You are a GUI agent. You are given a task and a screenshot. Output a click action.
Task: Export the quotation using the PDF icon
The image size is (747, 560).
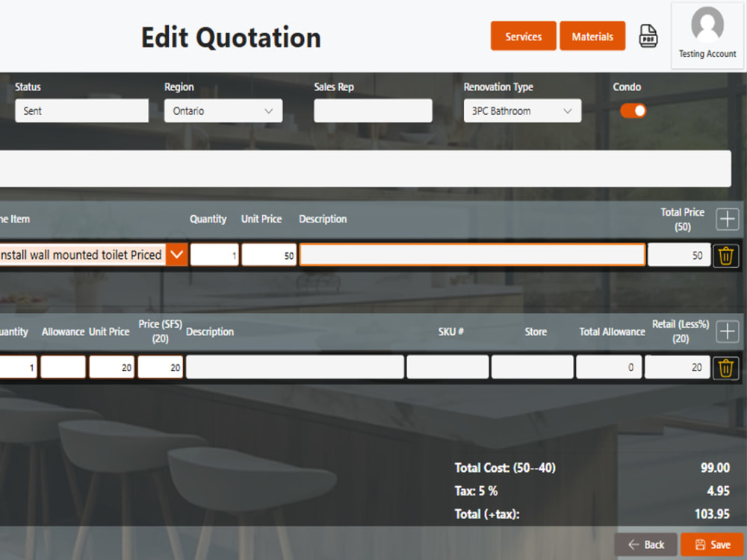pos(648,36)
